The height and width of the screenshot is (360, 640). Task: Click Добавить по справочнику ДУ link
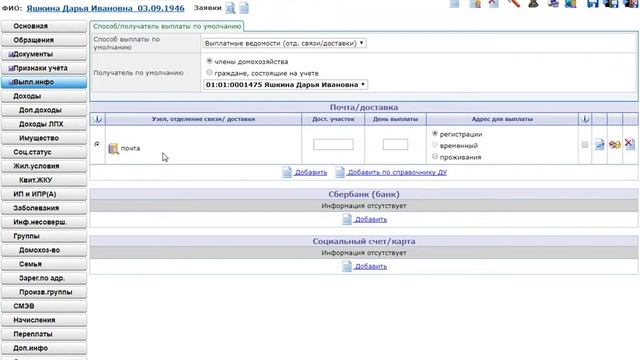click(397, 173)
